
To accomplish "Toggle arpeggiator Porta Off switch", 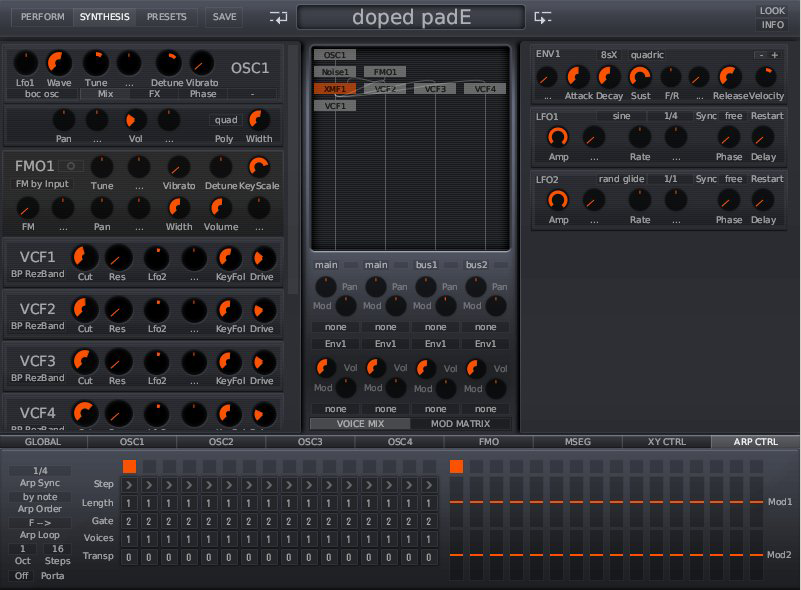I will [x=21, y=576].
